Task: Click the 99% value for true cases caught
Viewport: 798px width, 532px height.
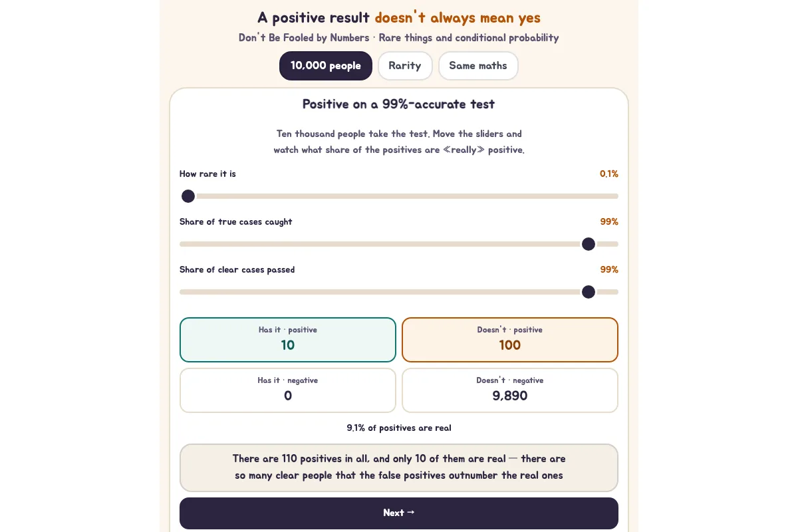Action: pyautogui.click(x=609, y=222)
